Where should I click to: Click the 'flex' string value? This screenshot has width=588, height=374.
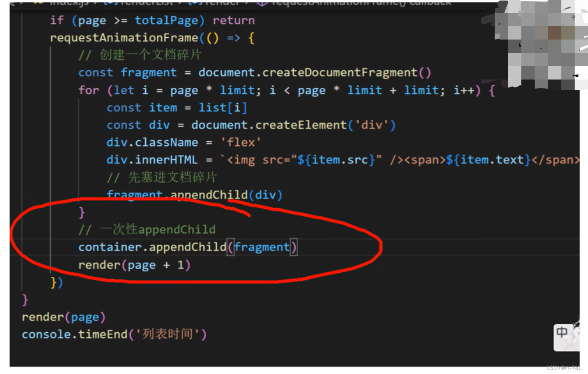240,143
